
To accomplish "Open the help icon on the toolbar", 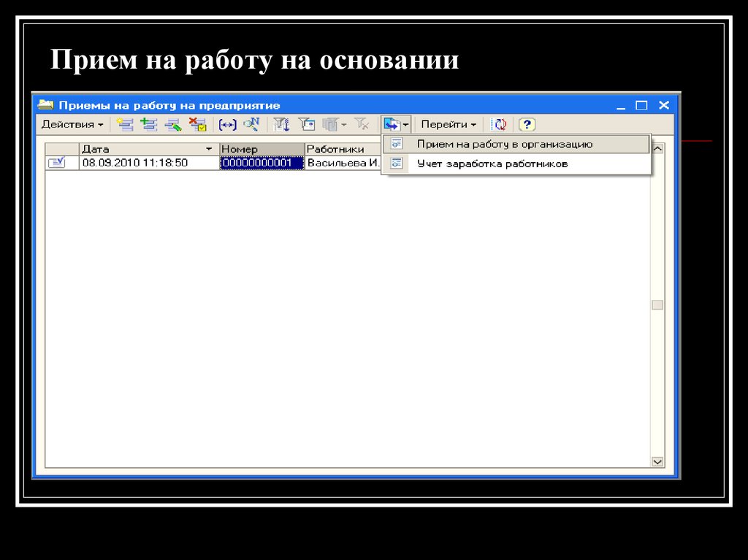I will coord(527,124).
